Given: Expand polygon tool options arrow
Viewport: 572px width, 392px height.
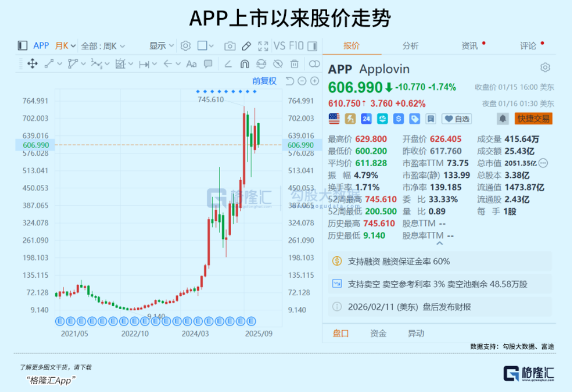Looking at the screenshot, I should click(83, 64).
